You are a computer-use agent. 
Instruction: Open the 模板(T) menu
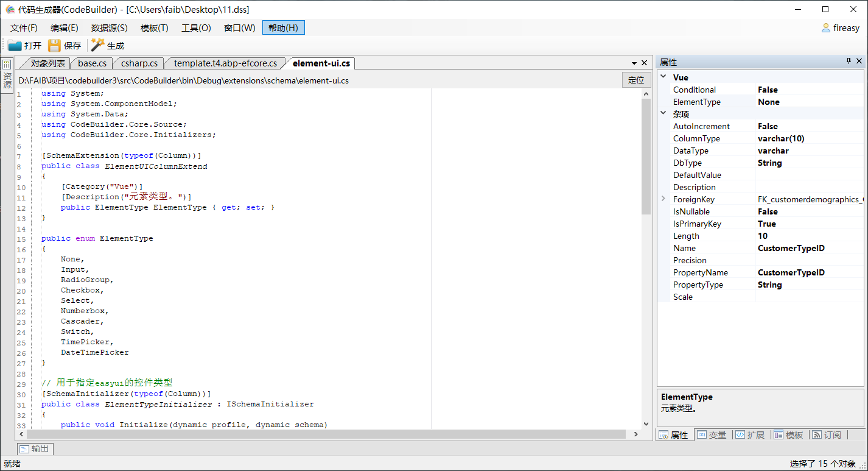pyautogui.click(x=155, y=28)
